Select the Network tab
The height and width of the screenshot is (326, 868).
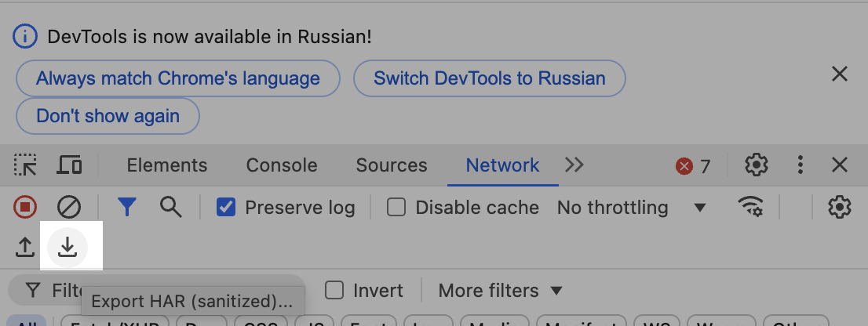(x=502, y=165)
